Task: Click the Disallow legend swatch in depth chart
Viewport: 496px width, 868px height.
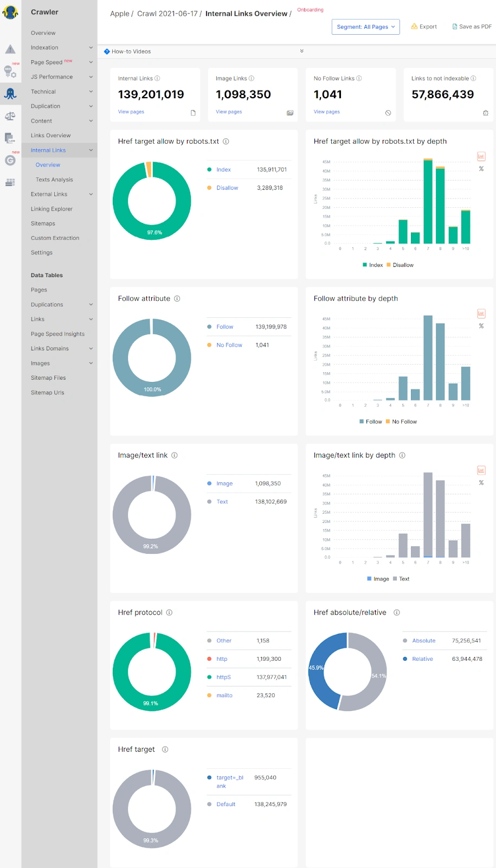Action: tap(389, 265)
